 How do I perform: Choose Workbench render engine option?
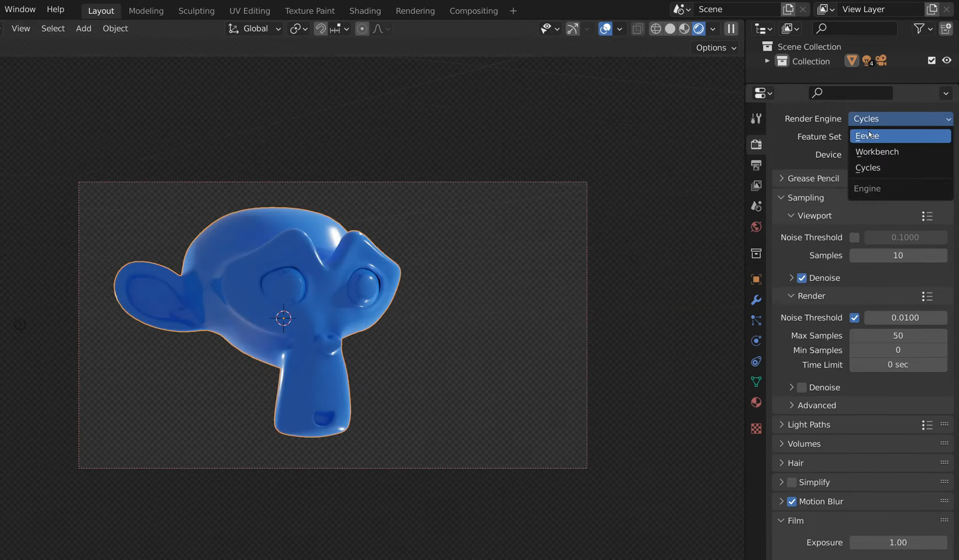pos(900,152)
